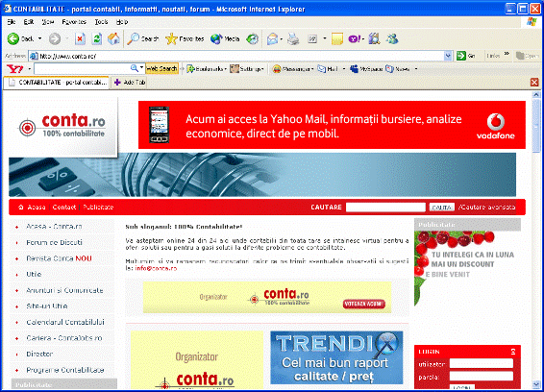Click the vertical scrollbar down arrow

[536, 384]
